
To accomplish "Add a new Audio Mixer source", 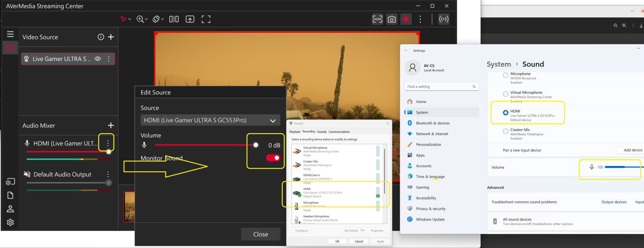I will pyautogui.click(x=111, y=126).
